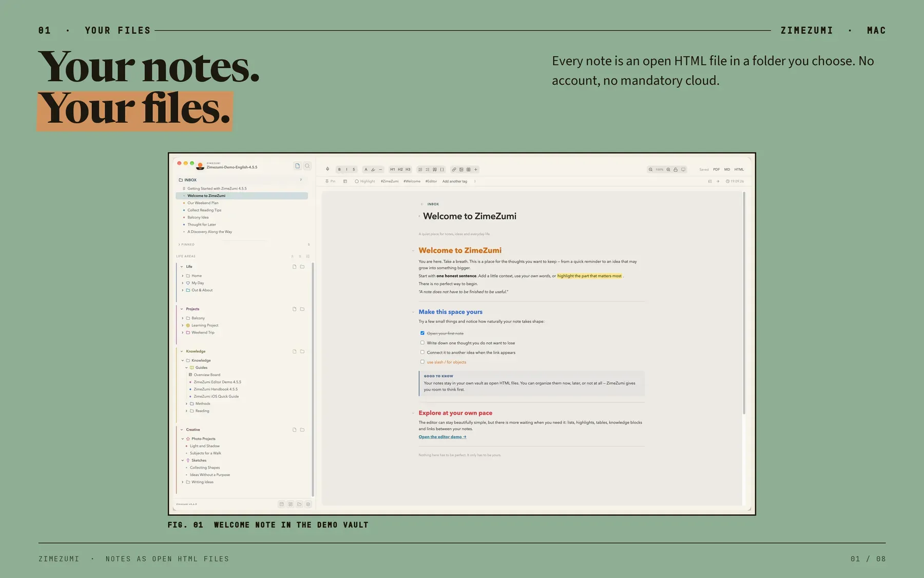Insert a blockquote using the quote icon
Viewport: 924px width, 578px height.
pyautogui.click(x=435, y=170)
